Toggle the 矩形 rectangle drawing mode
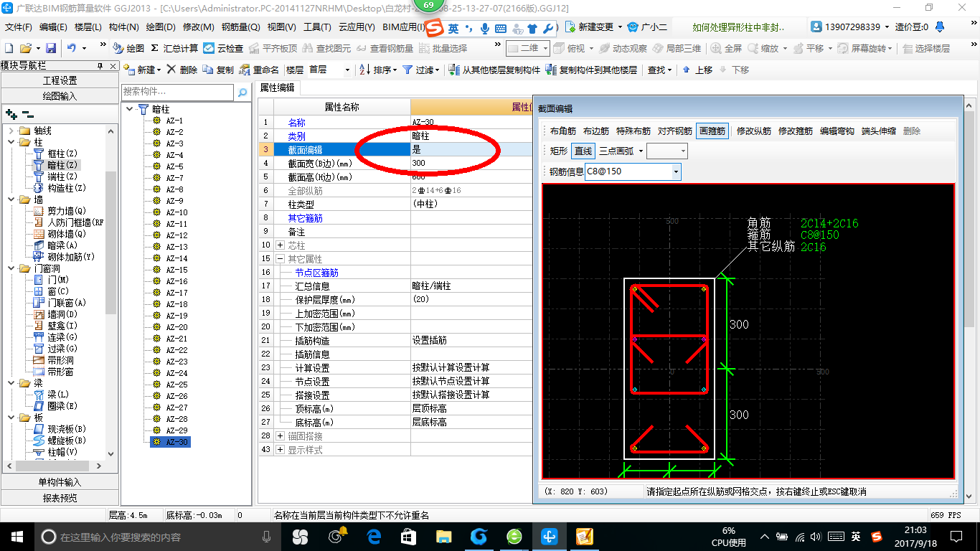Screen dimensions: 980x551 pos(559,151)
